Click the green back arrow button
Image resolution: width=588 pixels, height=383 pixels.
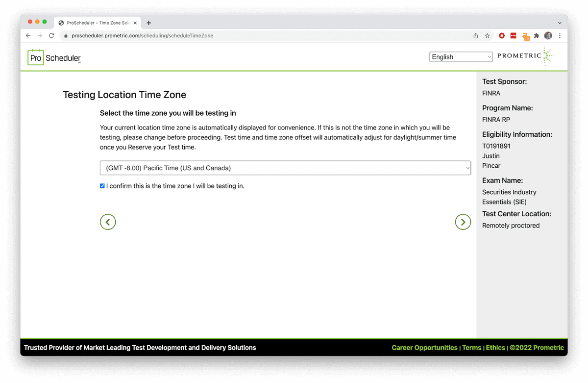pos(108,222)
